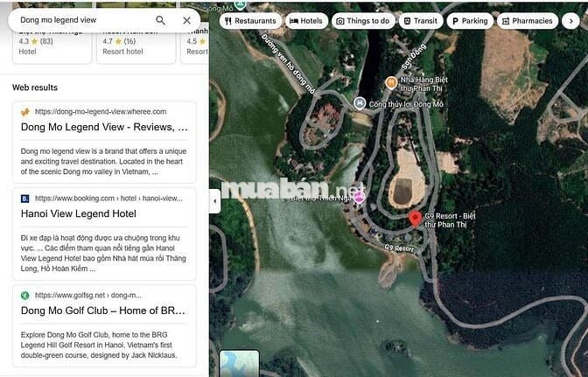Open Dong Mo Legend View Reviews link

pos(104,128)
